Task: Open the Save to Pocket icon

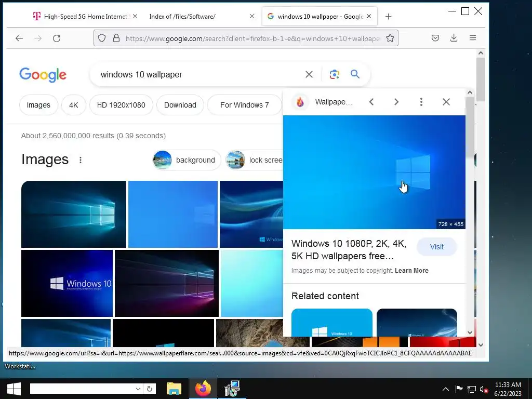Action: (435, 38)
